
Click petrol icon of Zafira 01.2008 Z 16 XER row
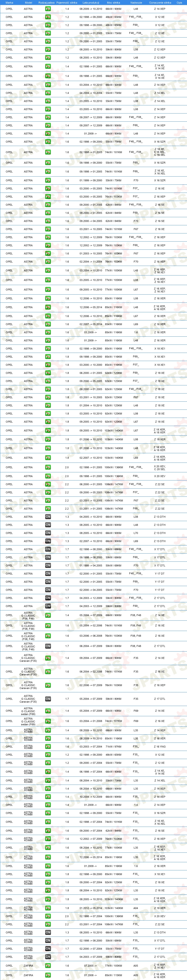tap(48, 975)
